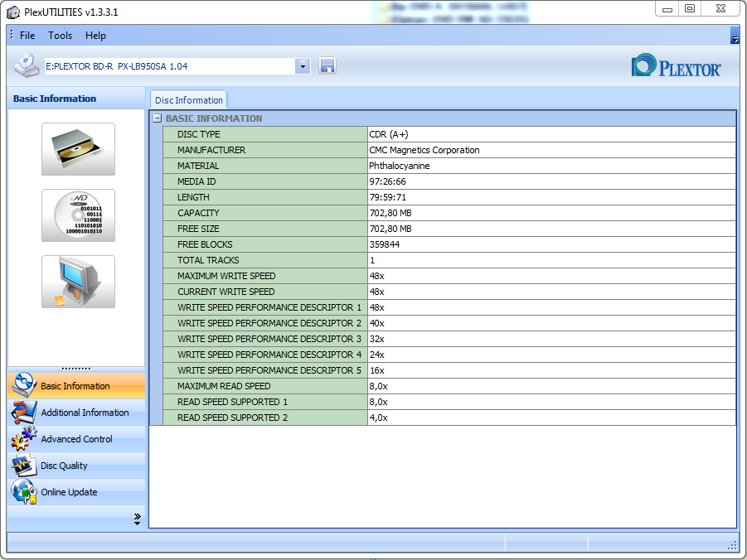Viewport: 747px width, 560px height.
Task: Select Basic Information in the navigation pane
Action: coord(76,386)
